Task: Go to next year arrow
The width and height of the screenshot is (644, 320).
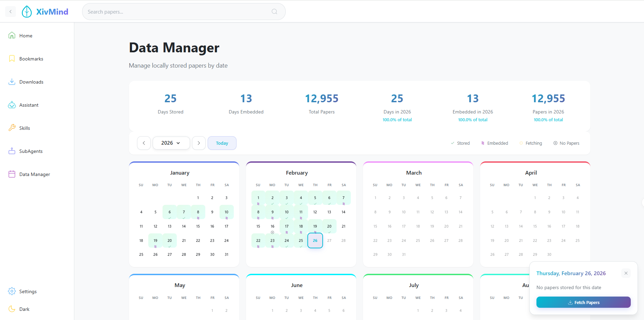Action: (199, 143)
